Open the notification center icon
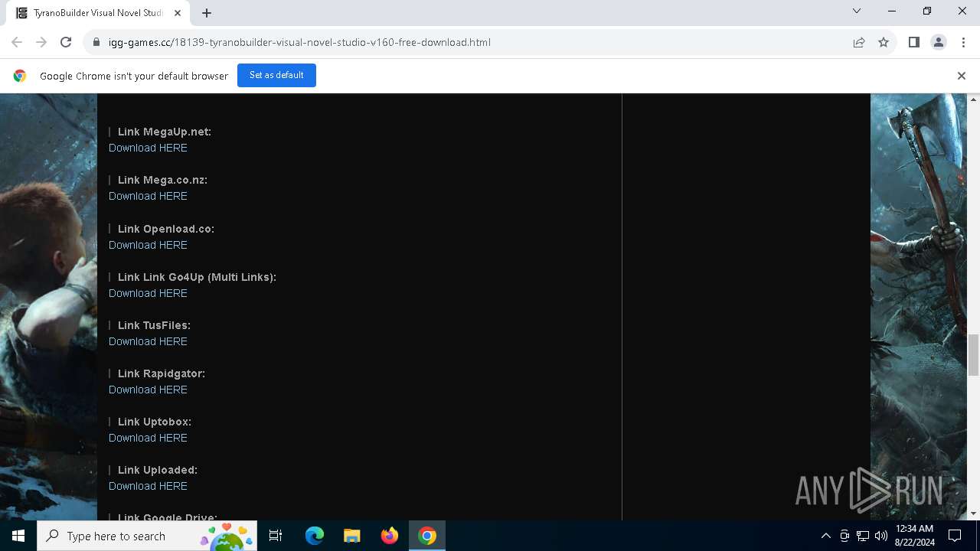This screenshot has width=980, height=551. point(955,536)
